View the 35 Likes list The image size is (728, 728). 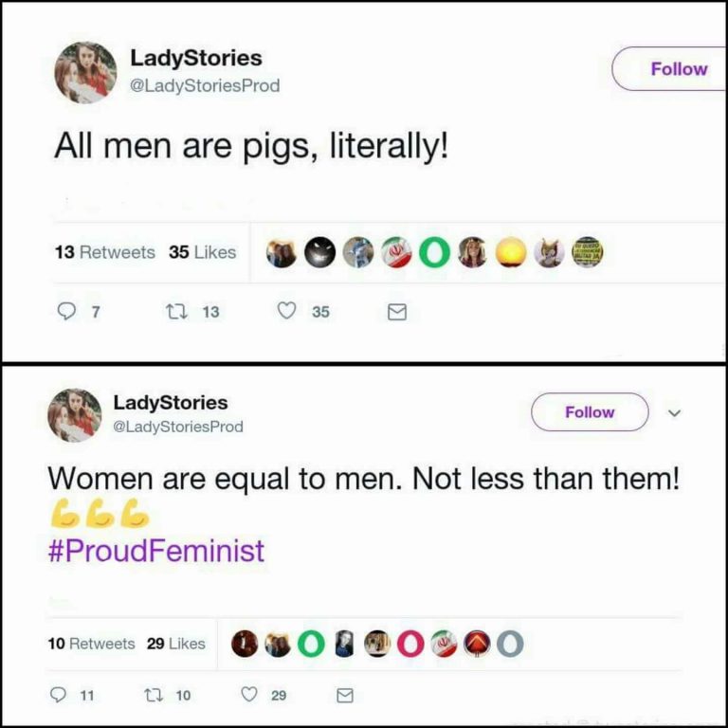coord(202,252)
